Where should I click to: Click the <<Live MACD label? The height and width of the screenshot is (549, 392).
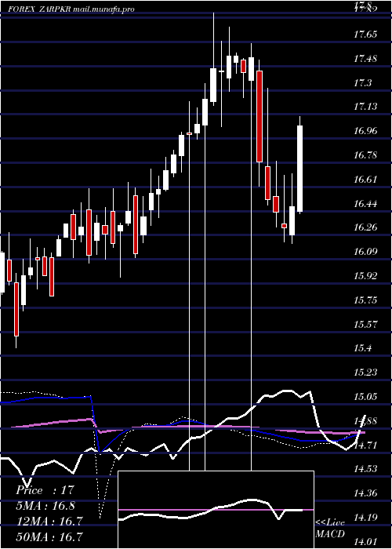tap(330, 528)
